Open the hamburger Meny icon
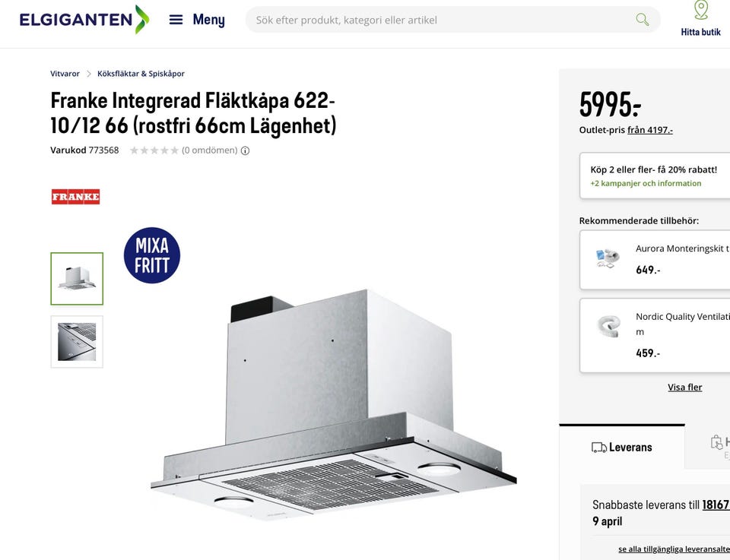 click(176, 20)
